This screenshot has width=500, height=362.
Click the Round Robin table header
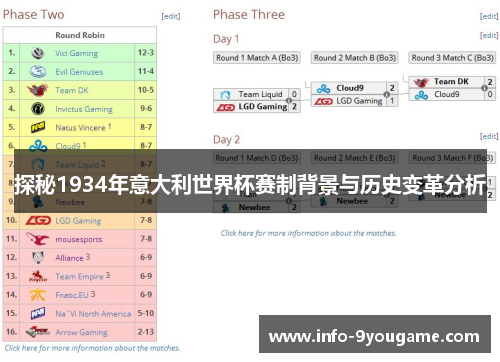click(80, 35)
